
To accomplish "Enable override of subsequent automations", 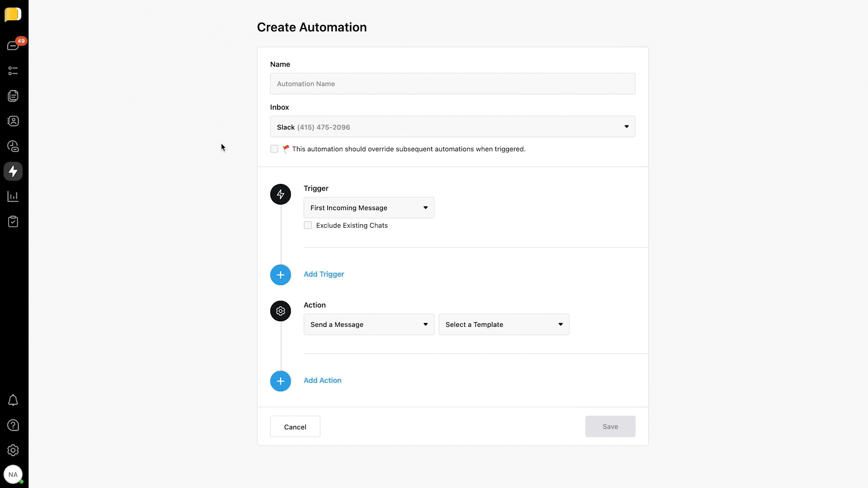I will coord(274,149).
